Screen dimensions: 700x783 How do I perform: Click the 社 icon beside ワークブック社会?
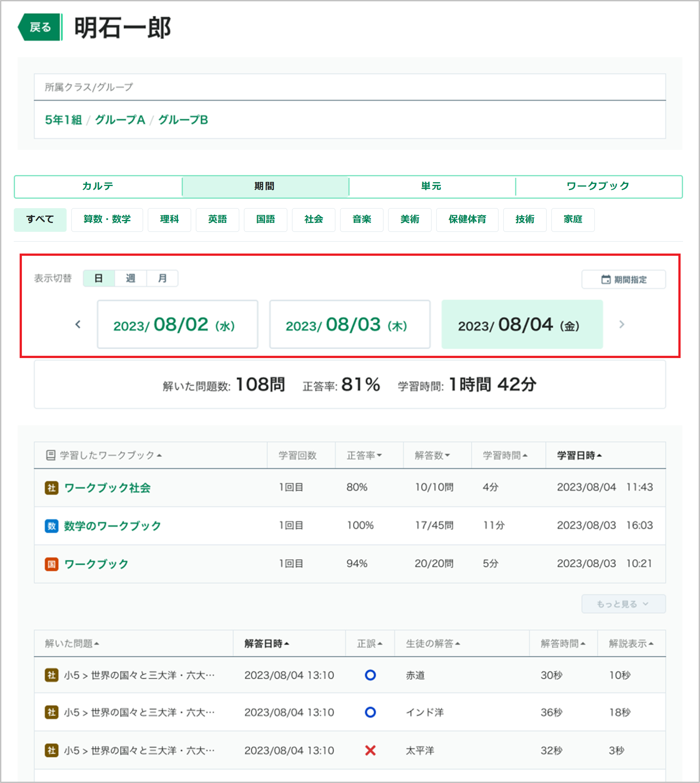[51, 488]
